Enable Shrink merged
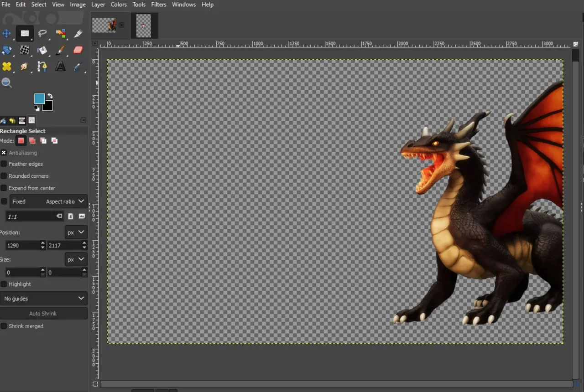Screen dimensions: 584x392 pyautogui.click(x=4, y=326)
